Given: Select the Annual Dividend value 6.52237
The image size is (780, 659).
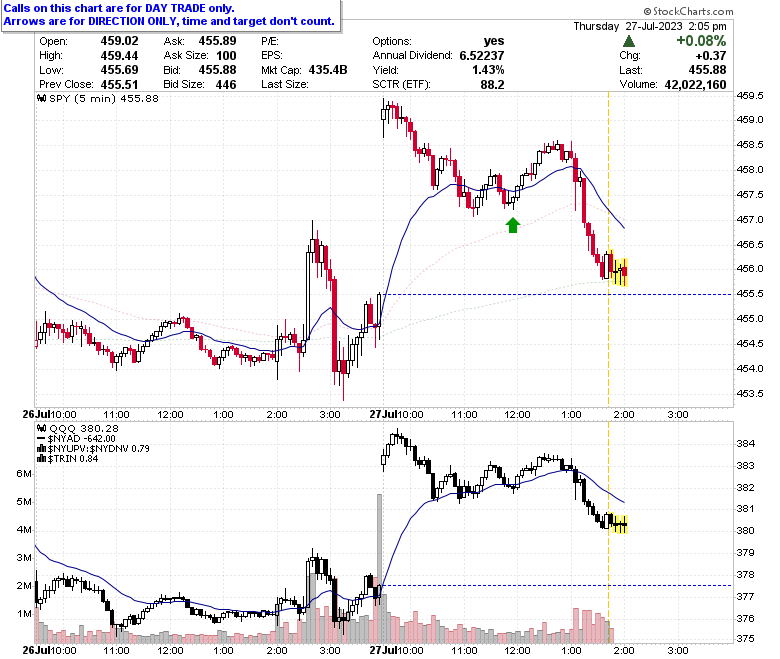Looking at the screenshot, I should (x=482, y=56).
